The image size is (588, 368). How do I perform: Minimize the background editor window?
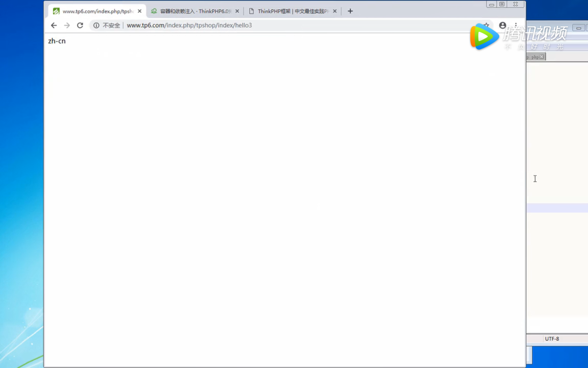point(579,28)
